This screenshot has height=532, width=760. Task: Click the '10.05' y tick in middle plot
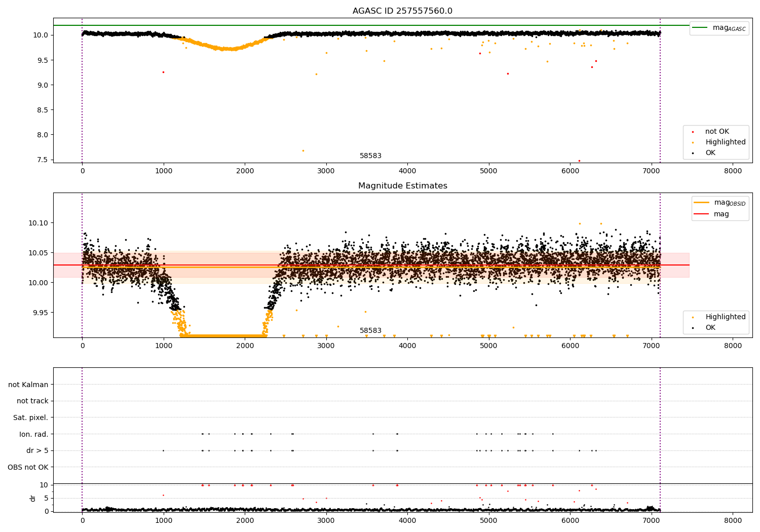[x=40, y=253]
